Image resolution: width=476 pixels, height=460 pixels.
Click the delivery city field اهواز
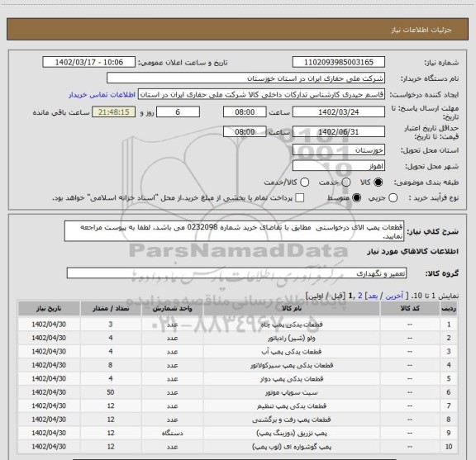click(x=339, y=166)
